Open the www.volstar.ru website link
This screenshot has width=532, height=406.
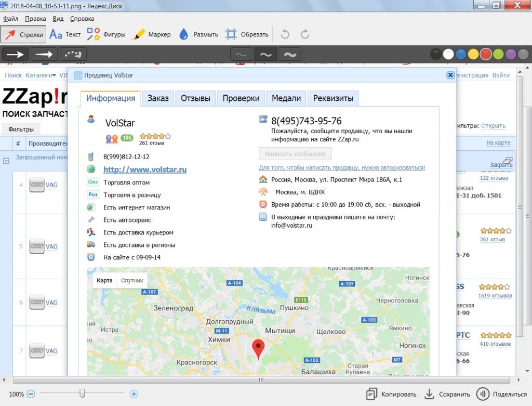pos(145,169)
